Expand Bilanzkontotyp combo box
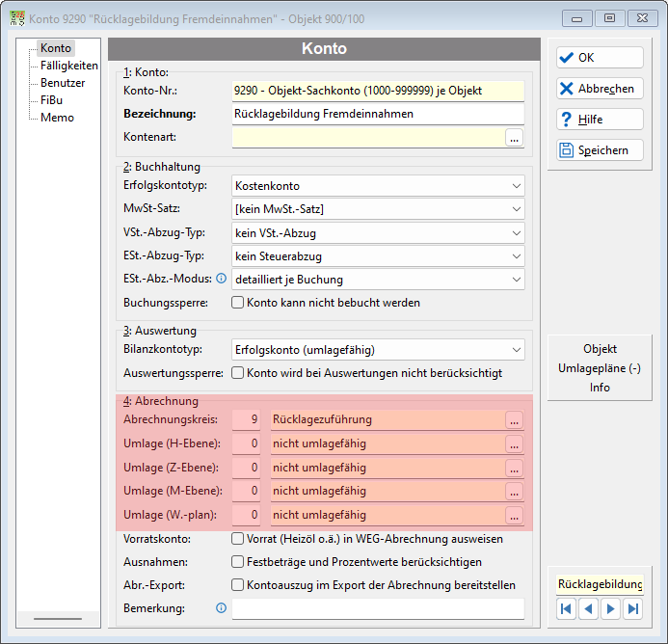The width and height of the screenshot is (668, 644). click(378, 350)
